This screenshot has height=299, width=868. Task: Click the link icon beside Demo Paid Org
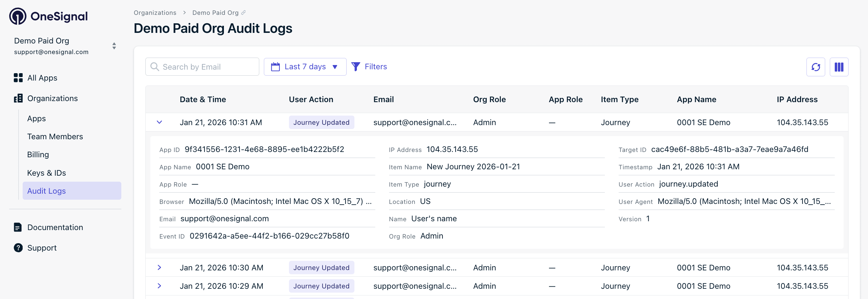(243, 13)
